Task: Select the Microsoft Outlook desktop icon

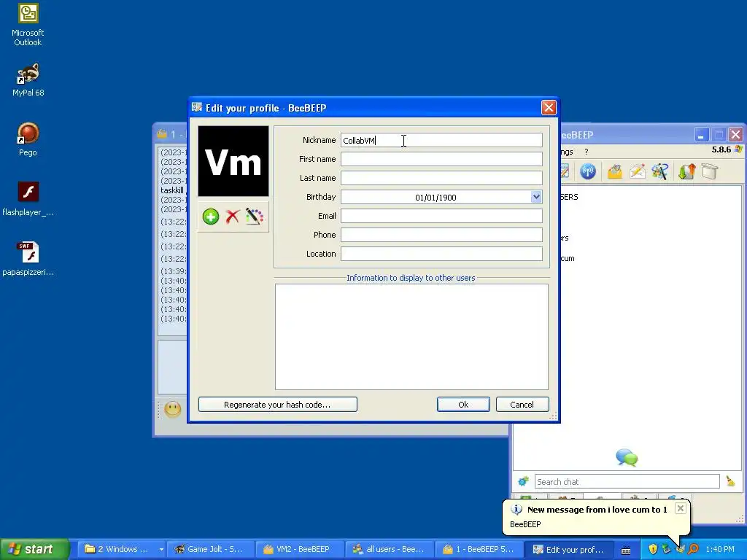Action: 28,25
